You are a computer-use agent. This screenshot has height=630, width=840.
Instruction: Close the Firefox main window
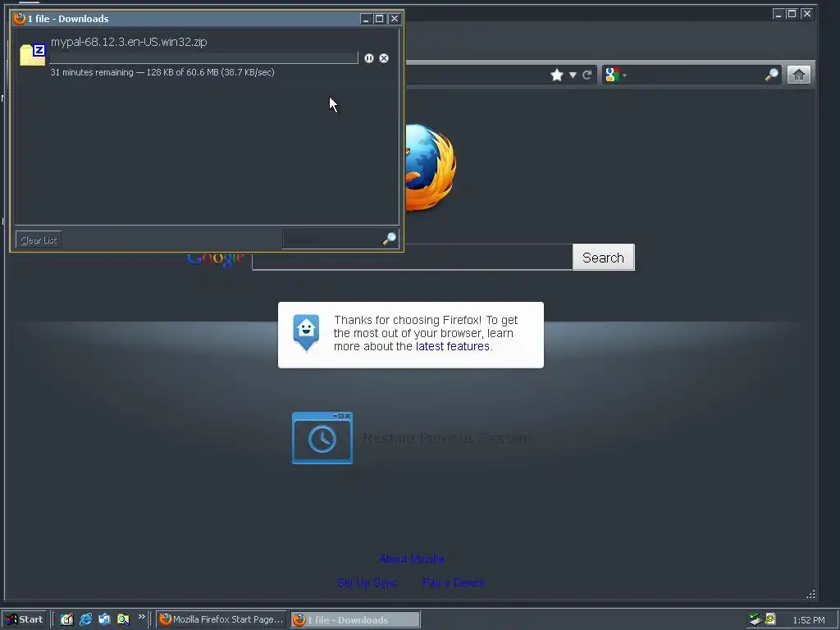tap(807, 14)
